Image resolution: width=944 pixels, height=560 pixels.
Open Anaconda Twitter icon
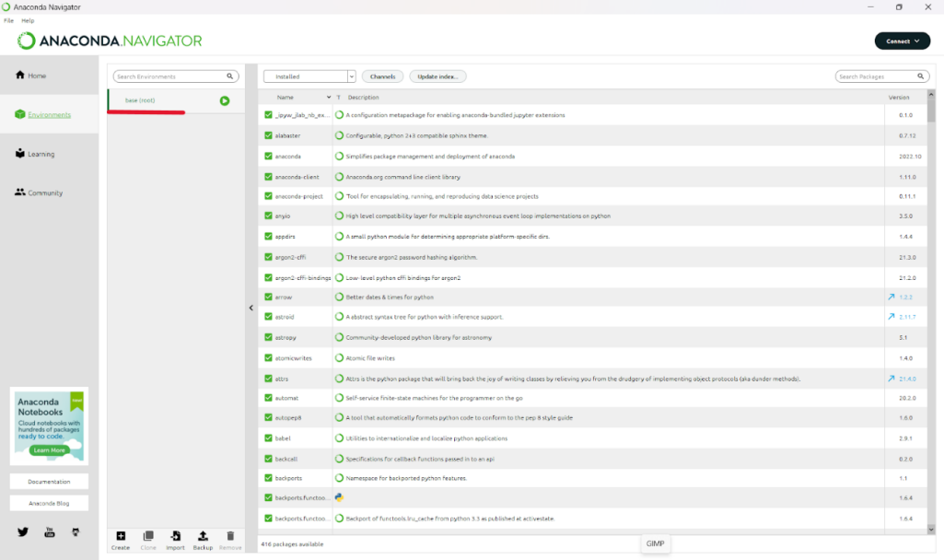click(23, 531)
